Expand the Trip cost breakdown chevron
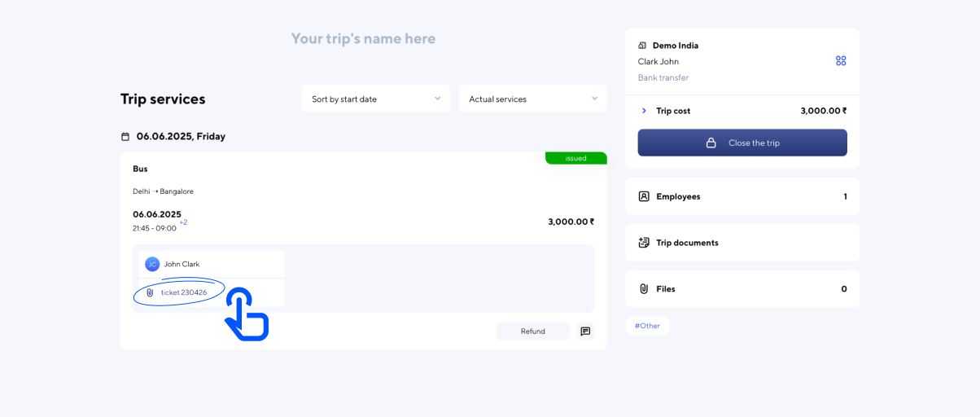The height and width of the screenshot is (417, 980). 644,111
